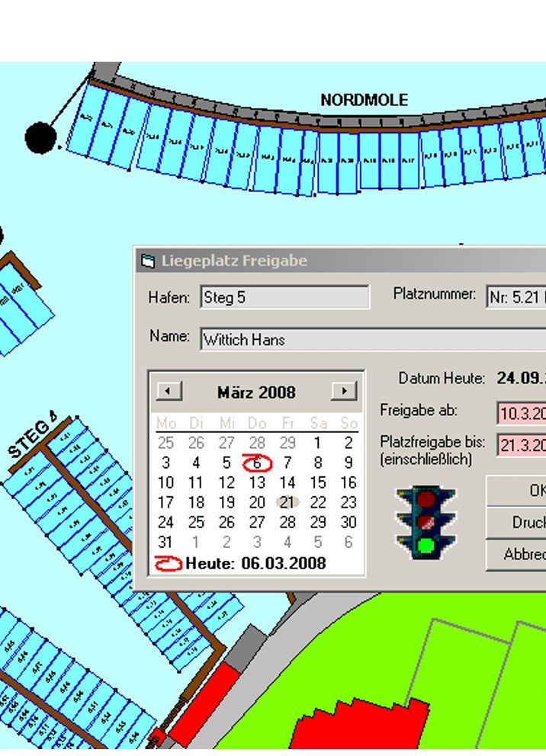Screen dimensions: 546x756
Task: Choose March 31 in the calendar
Action: (x=165, y=543)
